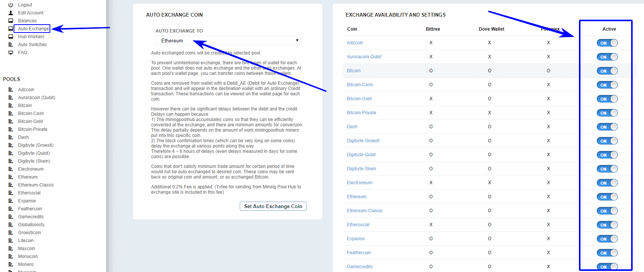Open Monero pool in sidebar
This screenshot has width=644, height=272.
coord(26,264)
